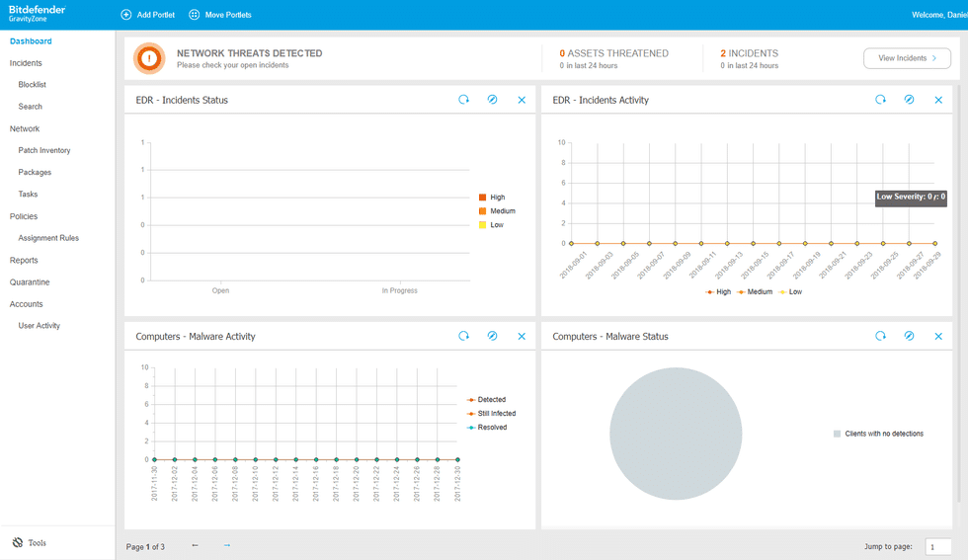The image size is (968, 560).
Task: Open the Quarantine section
Action: tap(30, 282)
